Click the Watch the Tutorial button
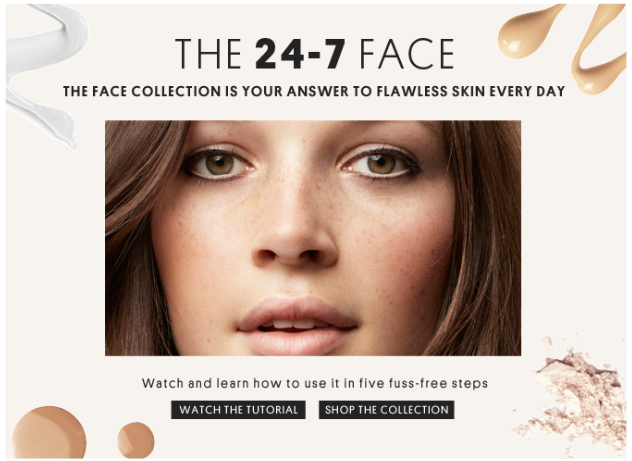This screenshot has height=461, width=632. click(x=238, y=409)
